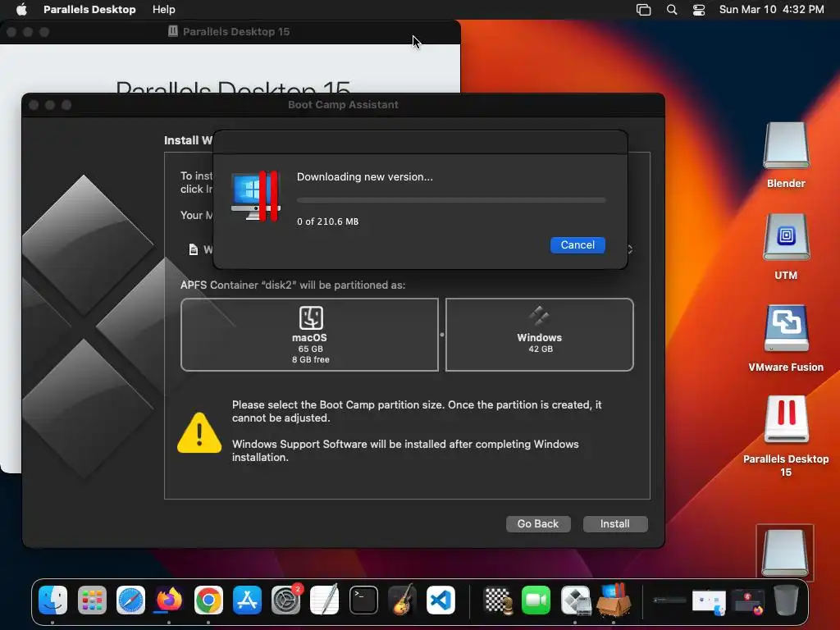Image resolution: width=840 pixels, height=630 pixels.
Task: Launch Firefox from the Dock
Action: [169, 600]
